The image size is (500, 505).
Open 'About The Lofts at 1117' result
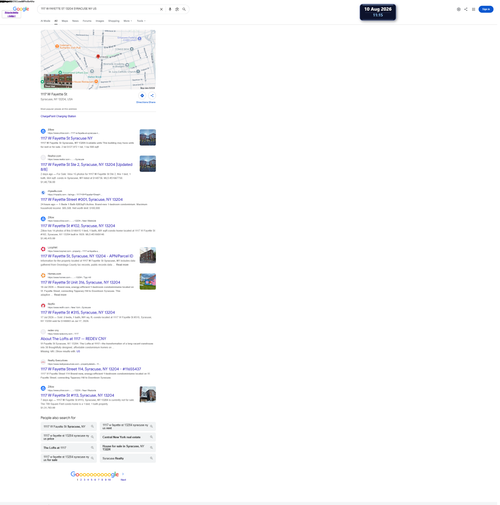pyautogui.click(x=73, y=339)
